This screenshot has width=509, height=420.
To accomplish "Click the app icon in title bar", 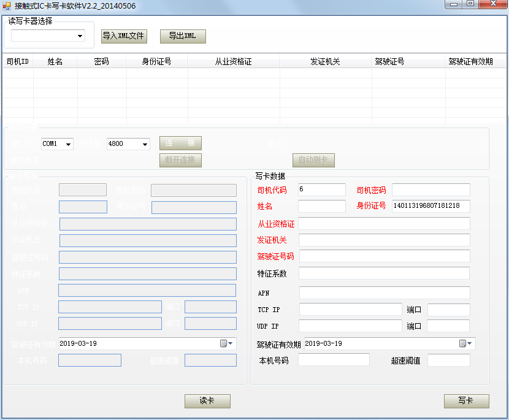I will click(x=7, y=6).
